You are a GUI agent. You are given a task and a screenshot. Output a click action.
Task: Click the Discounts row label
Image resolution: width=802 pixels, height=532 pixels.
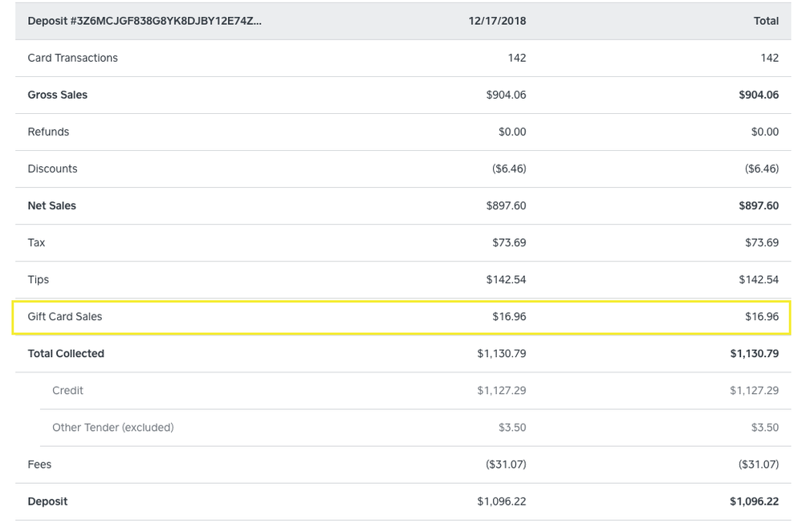(52, 169)
